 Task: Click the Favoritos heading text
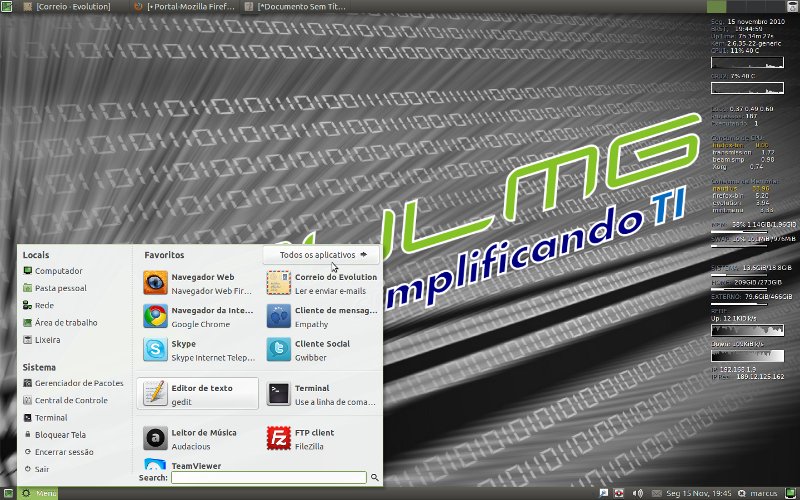[164, 255]
